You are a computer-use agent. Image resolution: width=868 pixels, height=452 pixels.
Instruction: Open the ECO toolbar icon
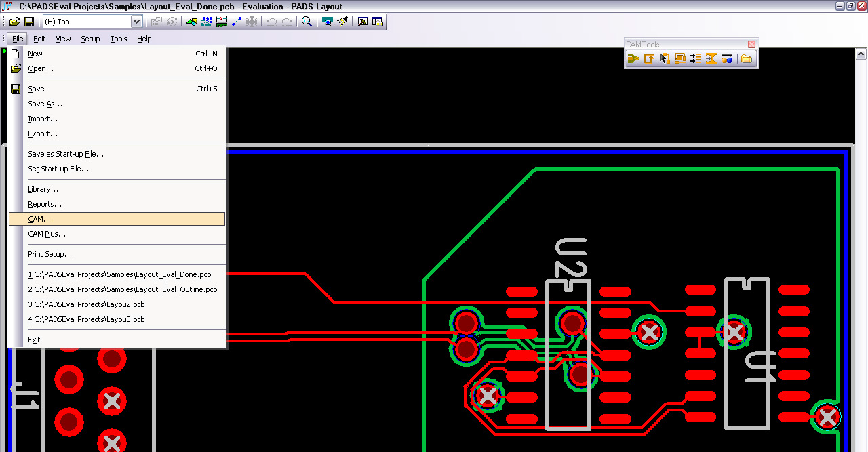click(x=237, y=22)
